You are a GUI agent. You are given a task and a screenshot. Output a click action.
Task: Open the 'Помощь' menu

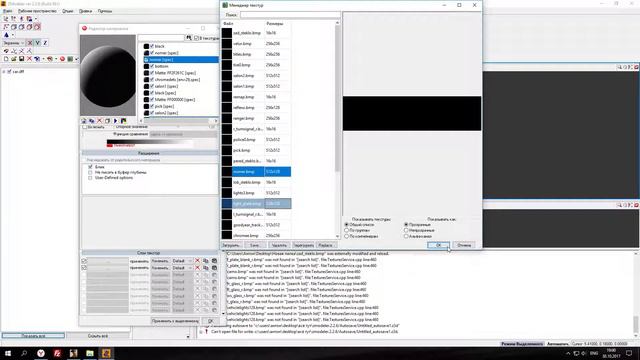coord(105,11)
